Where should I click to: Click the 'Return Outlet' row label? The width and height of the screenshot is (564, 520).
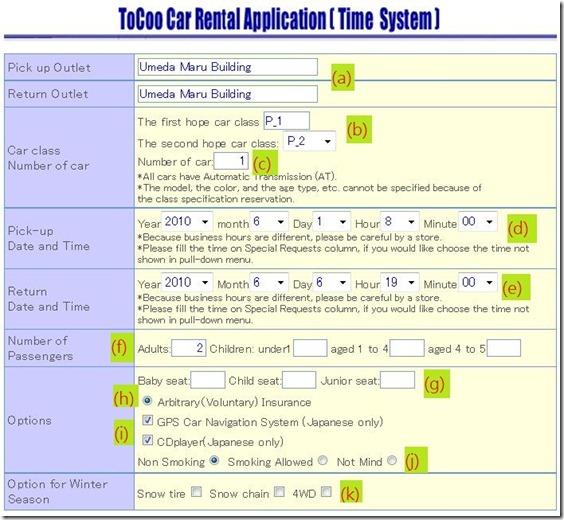pyautogui.click(x=48, y=94)
